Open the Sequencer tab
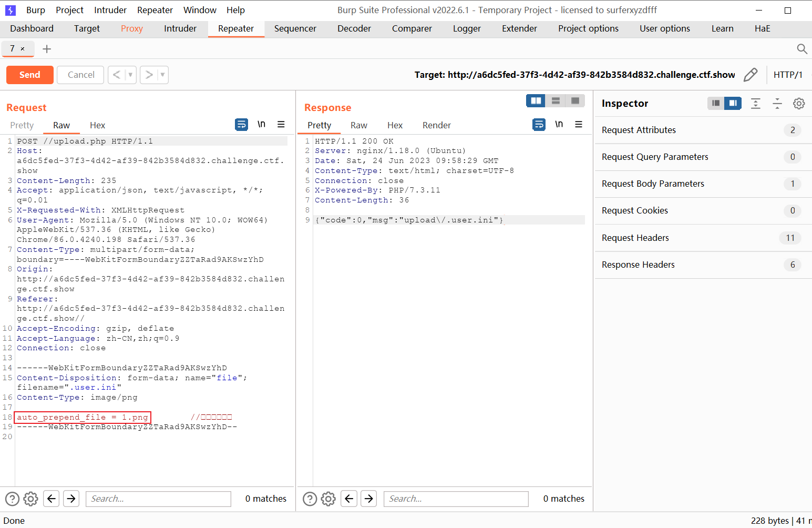Image resolution: width=812 pixels, height=528 pixels. (295, 28)
